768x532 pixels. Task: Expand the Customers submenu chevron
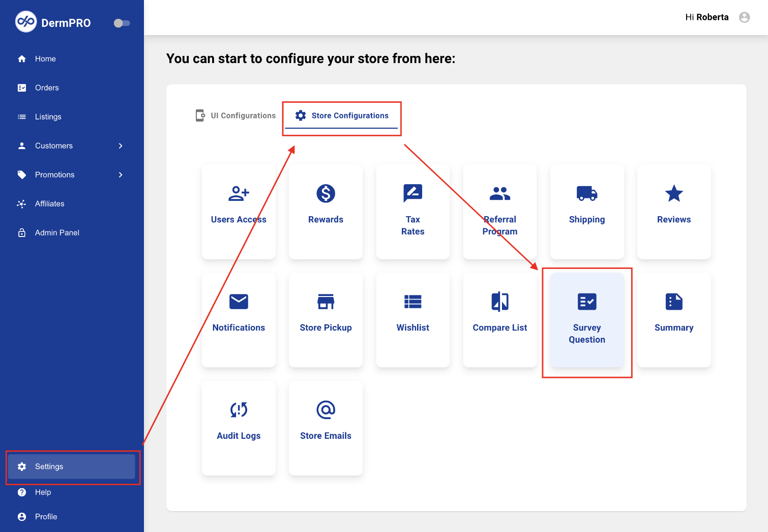(121, 146)
